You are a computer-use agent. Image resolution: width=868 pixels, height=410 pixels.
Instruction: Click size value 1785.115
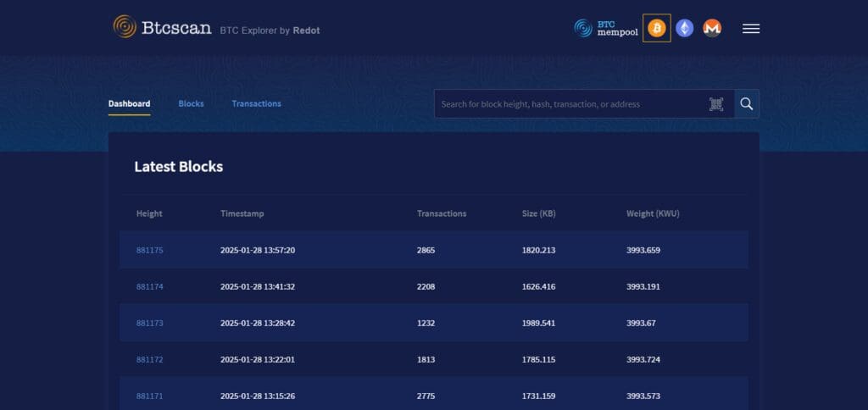[x=538, y=360]
